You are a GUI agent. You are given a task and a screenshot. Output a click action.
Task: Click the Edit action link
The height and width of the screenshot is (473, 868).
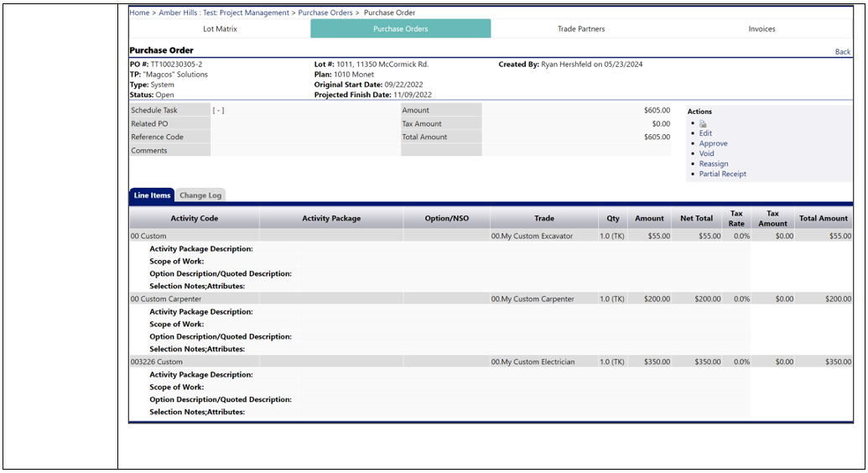(x=705, y=133)
